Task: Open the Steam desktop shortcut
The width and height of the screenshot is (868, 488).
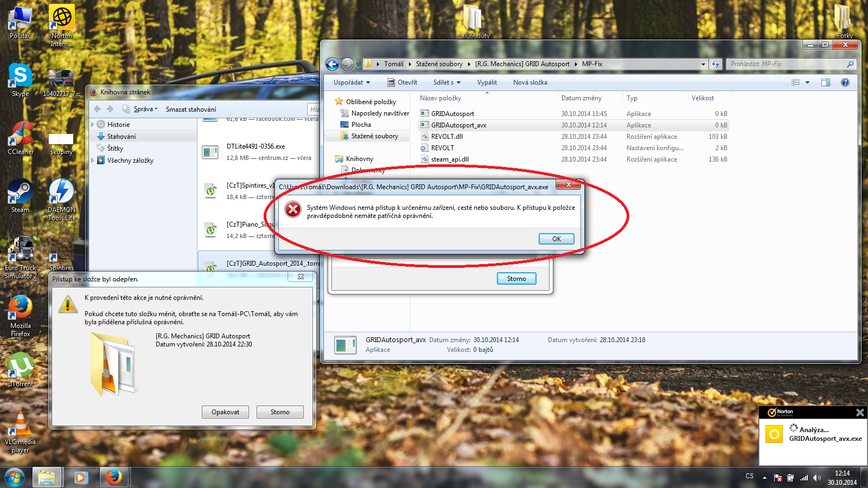Action: coord(20,196)
